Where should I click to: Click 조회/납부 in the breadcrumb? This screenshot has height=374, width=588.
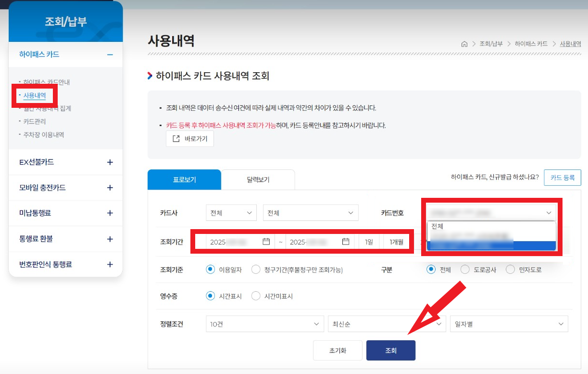(x=491, y=44)
